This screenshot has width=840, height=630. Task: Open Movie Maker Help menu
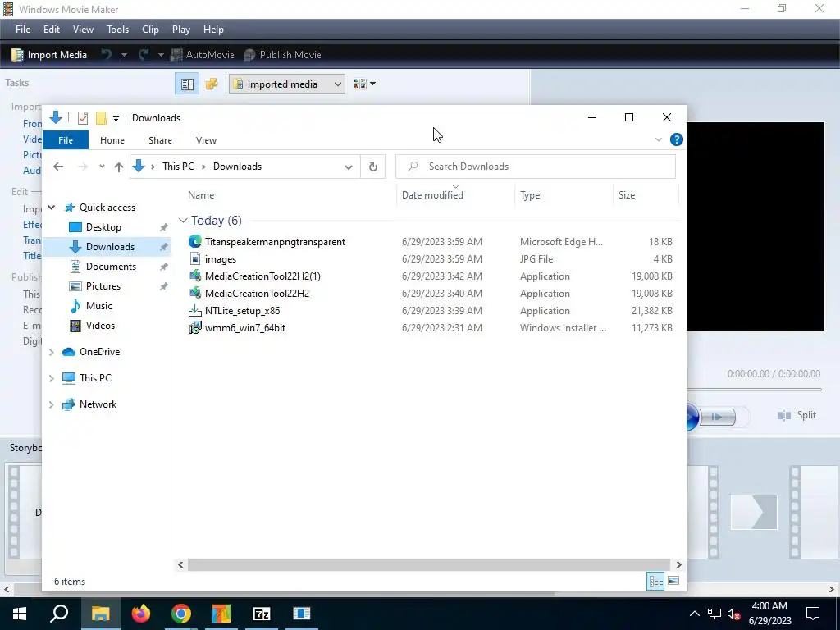(x=213, y=30)
